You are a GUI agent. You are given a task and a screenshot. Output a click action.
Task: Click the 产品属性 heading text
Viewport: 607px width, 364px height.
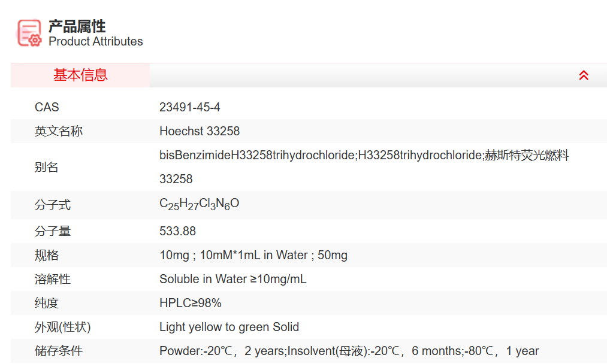click(x=77, y=26)
